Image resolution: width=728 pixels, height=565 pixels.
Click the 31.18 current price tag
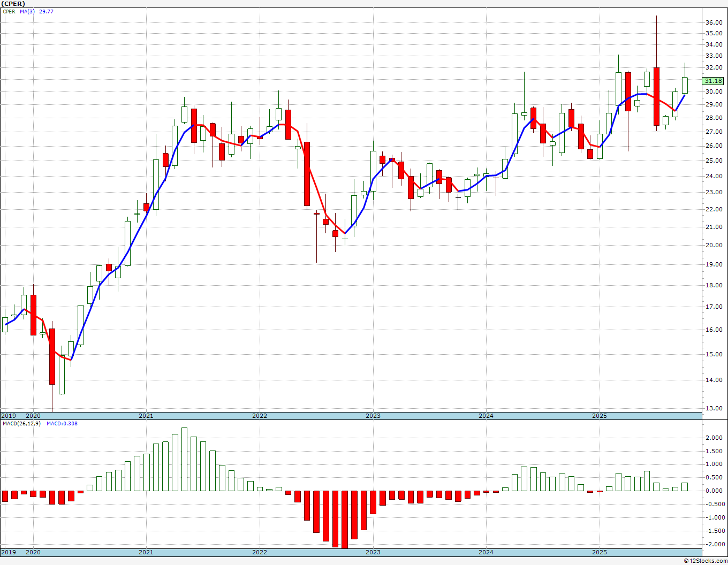tap(713, 81)
